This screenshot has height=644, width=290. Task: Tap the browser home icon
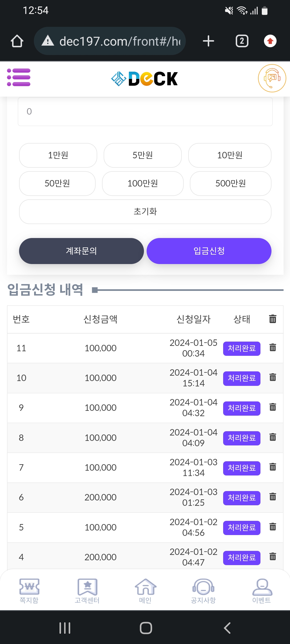(17, 41)
